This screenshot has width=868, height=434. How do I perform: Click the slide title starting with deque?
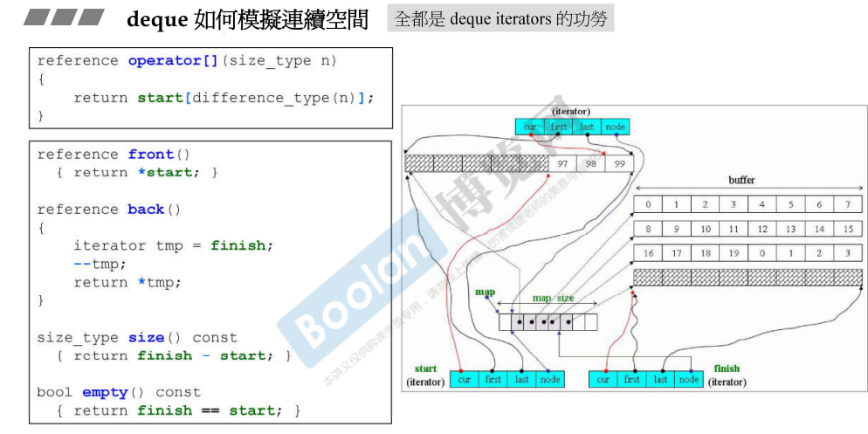[x=247, y=19]
